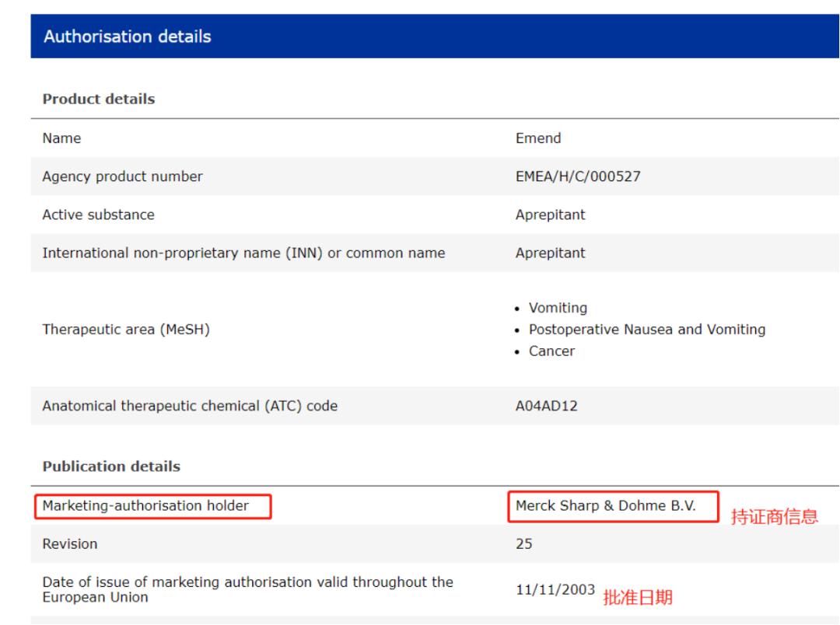
Task: Click the Anatomical therapeutic chemical code label
Action: [x=190, y=405]
